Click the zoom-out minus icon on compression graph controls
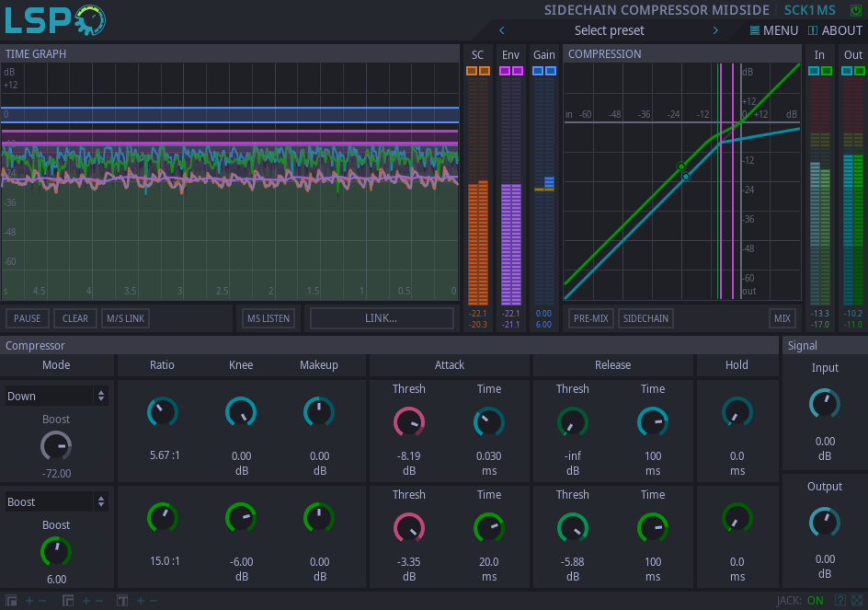 (x=97, y=600)
